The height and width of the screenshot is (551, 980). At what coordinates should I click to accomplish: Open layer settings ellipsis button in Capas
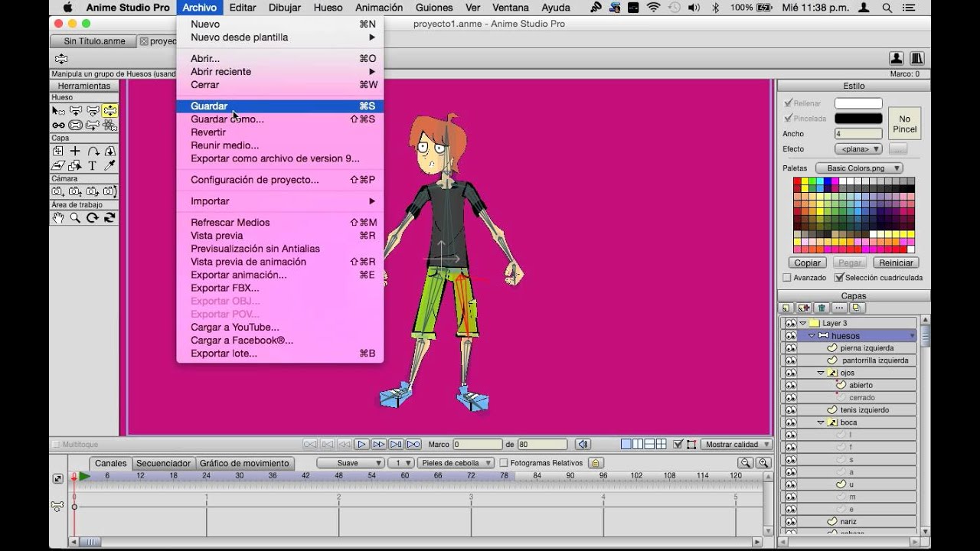(x=839, y=308)
